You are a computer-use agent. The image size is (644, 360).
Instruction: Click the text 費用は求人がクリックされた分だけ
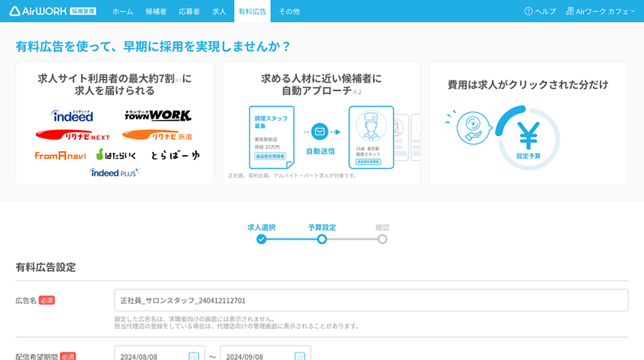[x=528, y=84]
